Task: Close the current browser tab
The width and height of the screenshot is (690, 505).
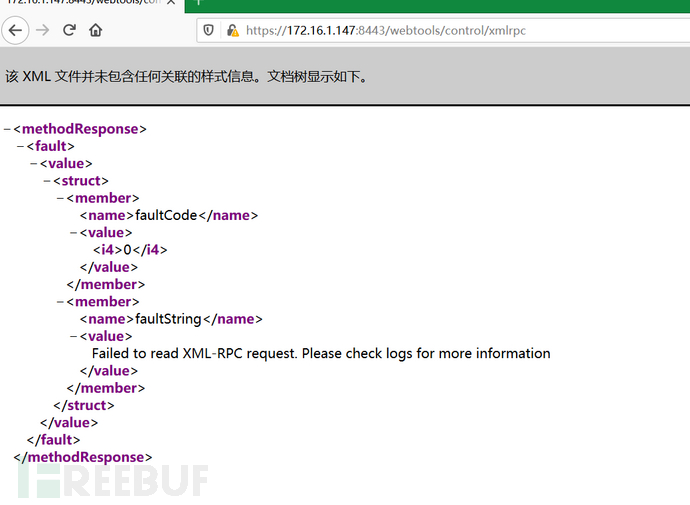Action: (171, 2)
